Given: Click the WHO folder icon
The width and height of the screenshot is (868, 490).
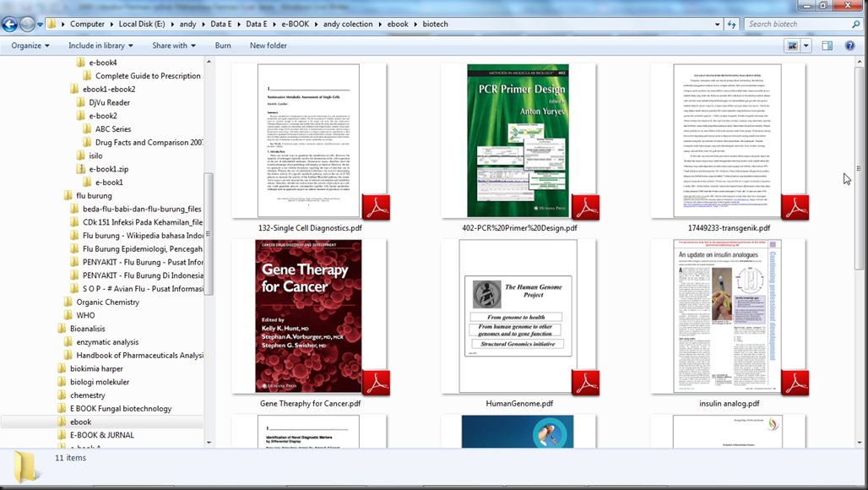Looking at the screenshot, I should tap(68, 315).
